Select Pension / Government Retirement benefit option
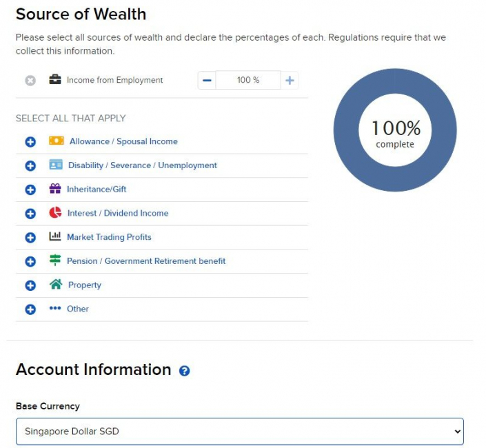The width and height of the screenshot is (486, 448). click(x=146, y=261)
